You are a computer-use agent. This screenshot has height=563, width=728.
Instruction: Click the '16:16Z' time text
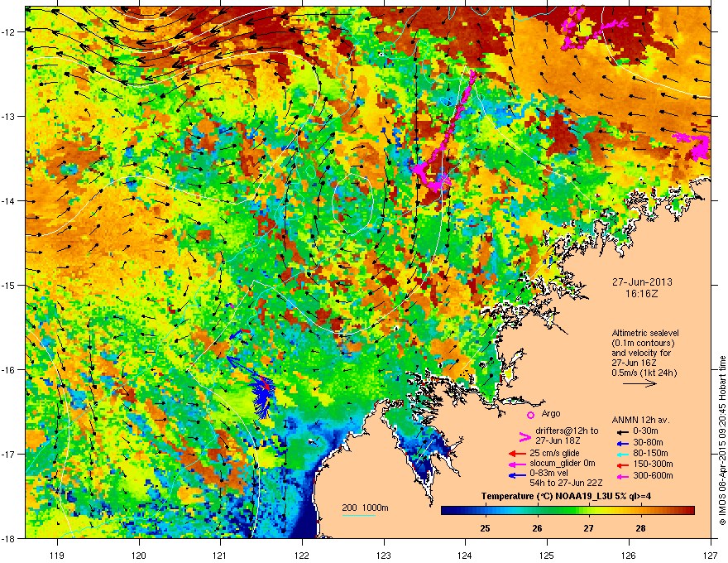point(642,294)
